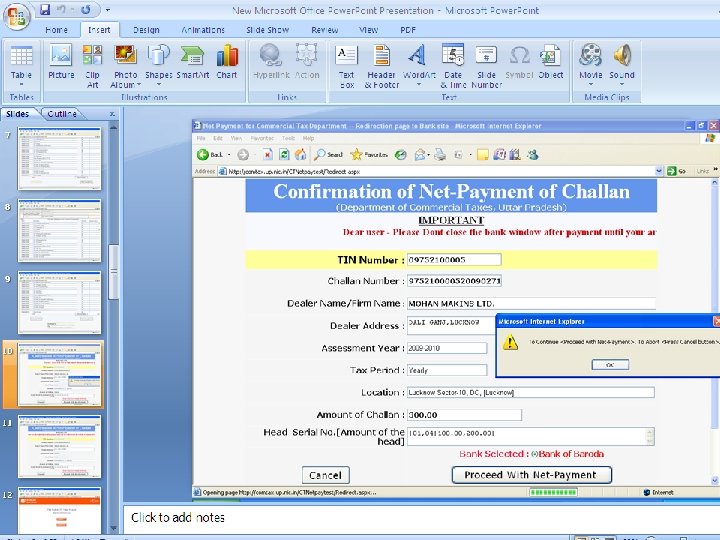This screenshot has height=540, width=720.
Task: Click the Undo arrow in quick access toolbar
Action: coord(62,9)
